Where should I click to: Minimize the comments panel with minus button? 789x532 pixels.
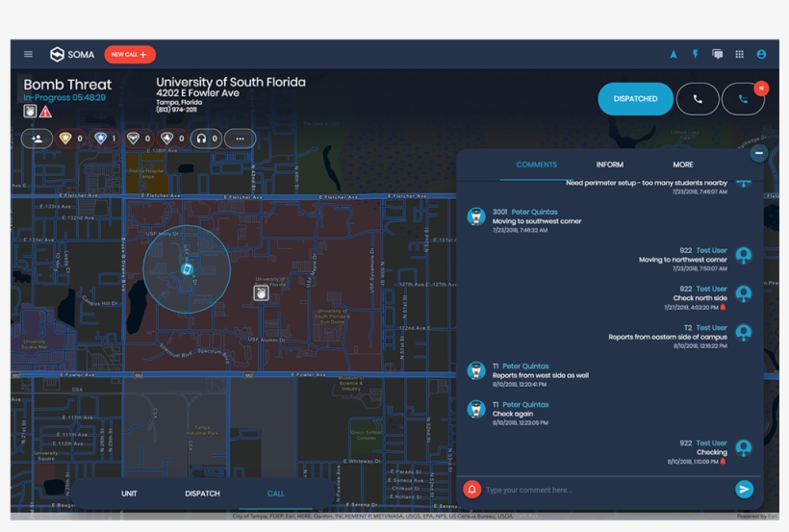coord(759,153)
